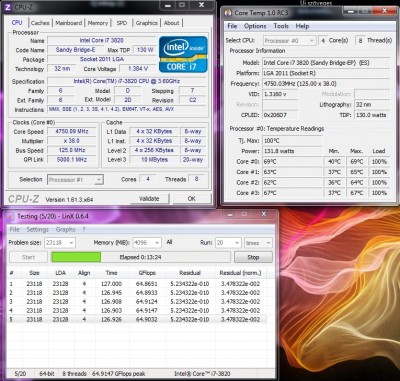Open the Options menu in Core Temp
This screenshot has height=381, width=400.
pyautogui.click(x=255, y=26)
